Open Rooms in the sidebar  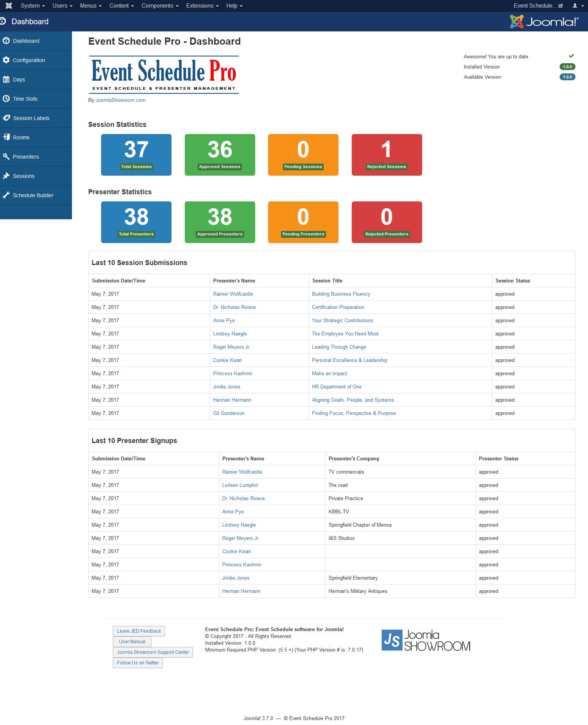36,137
